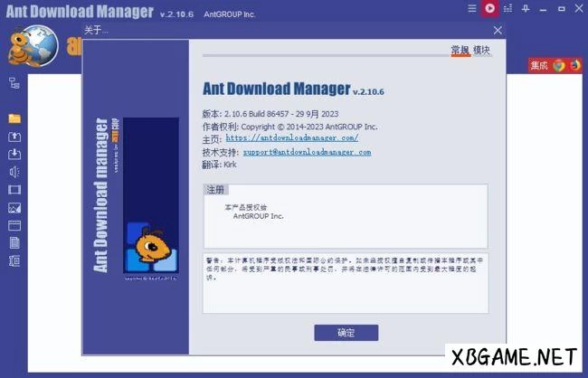Image resolution: width=588 pixels, height=378 pixels.
Task: Select the 常规 tab
Action: [460, 51]
